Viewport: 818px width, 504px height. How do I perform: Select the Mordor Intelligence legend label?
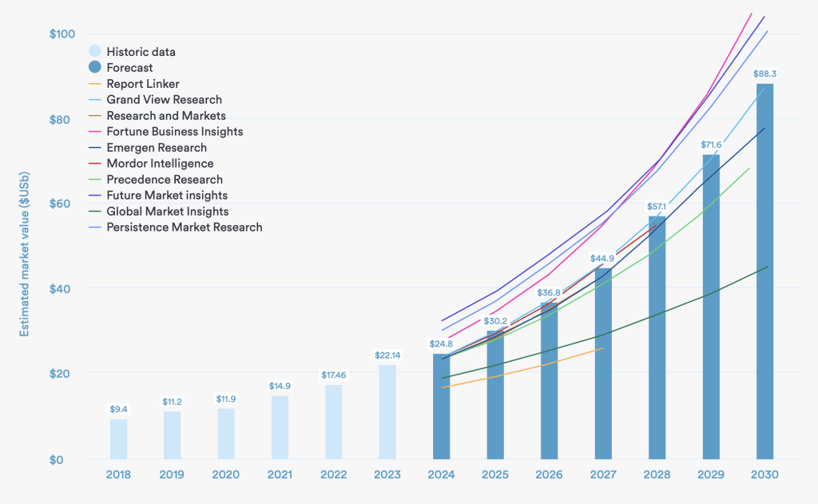(x=160, y=164)
